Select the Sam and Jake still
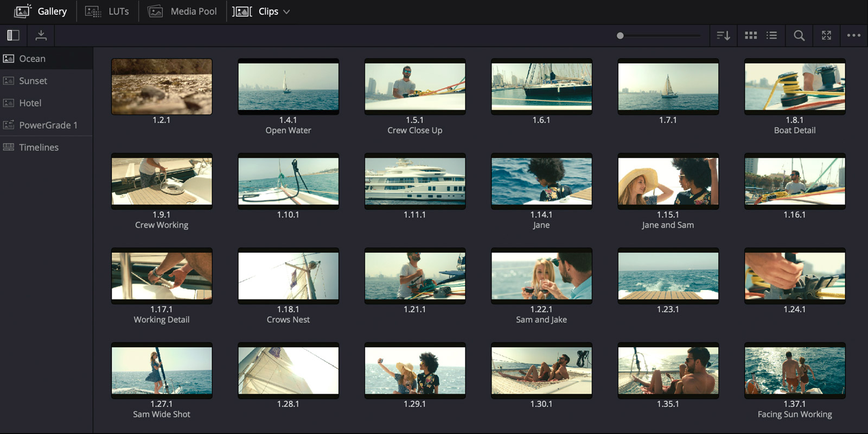Image resolution: width=868 pixels, height=434 pixels. point(541,276)
